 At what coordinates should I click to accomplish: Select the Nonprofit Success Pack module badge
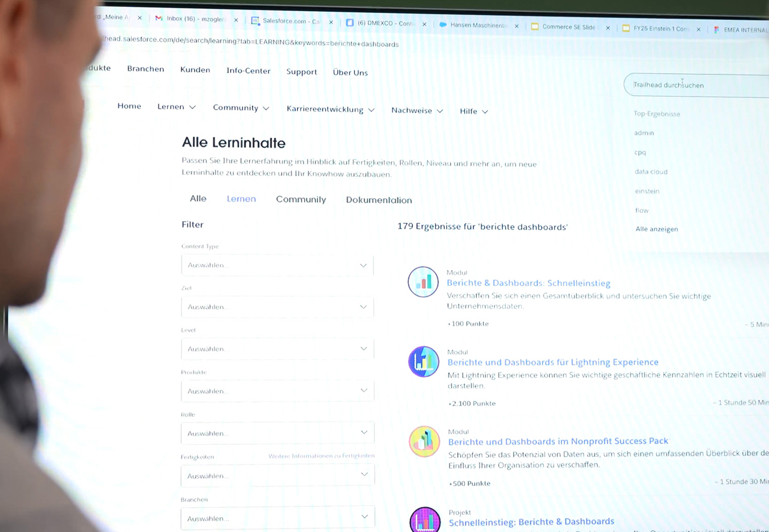424,442
